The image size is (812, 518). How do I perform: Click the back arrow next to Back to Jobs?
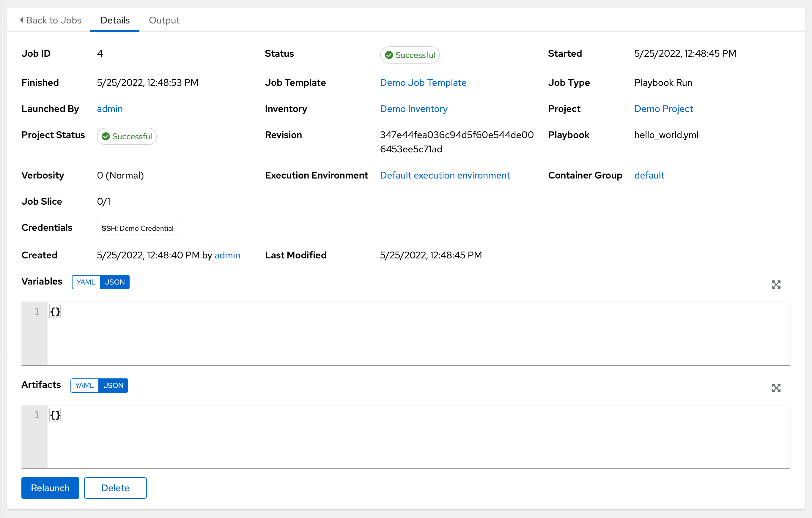(x=22, y=20)
